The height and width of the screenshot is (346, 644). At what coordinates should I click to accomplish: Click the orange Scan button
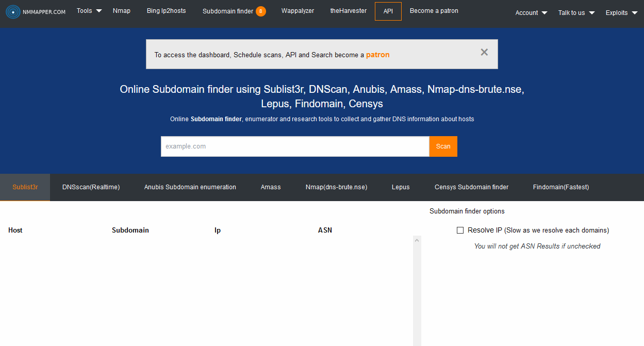click(443, 146)
